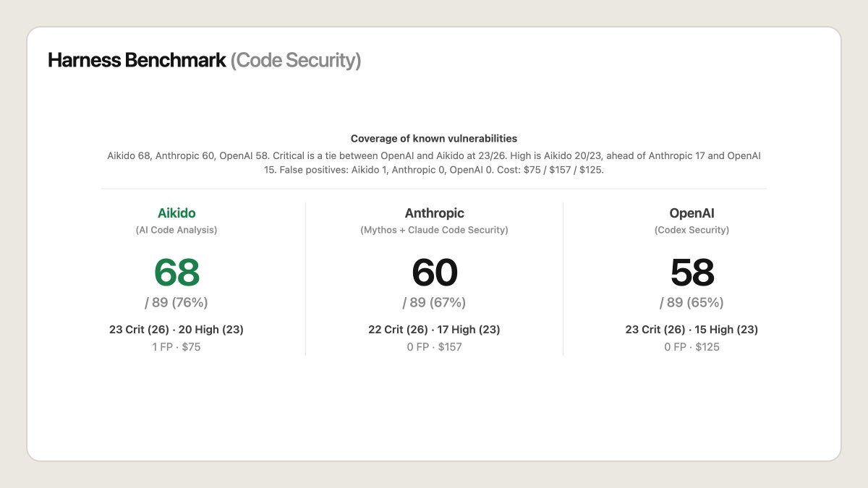Click 23 Crit (26) · 15 High (23)

[x=692, y=330]
